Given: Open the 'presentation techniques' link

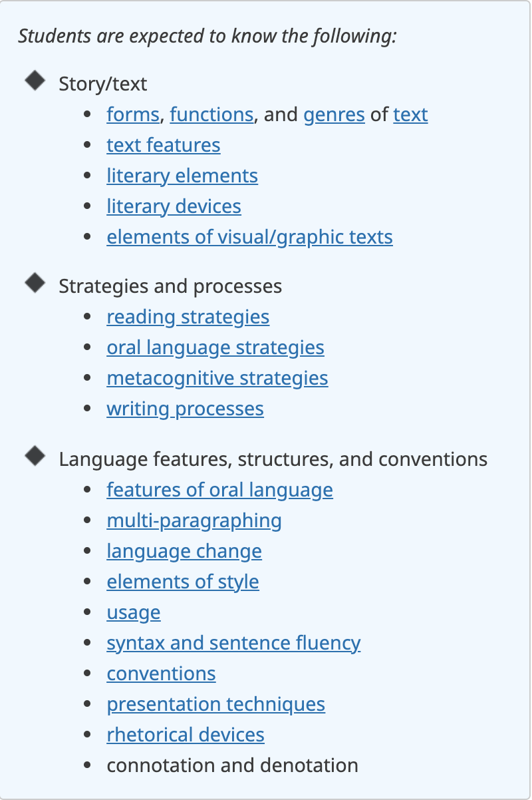Looking at the screenshot, I should click(x=215, y=705).
